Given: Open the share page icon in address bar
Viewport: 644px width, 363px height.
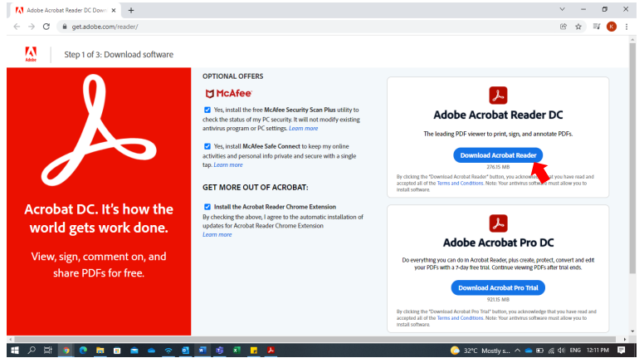Looking at the screenshot, I should coord(563,27).
